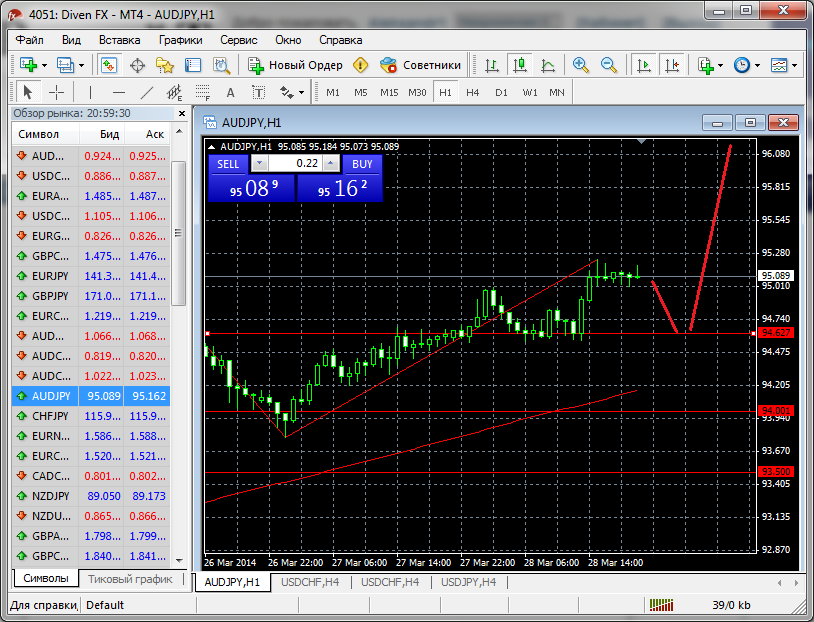Open the USDJPY,H4 chart tab
This screenshot has height=622, width=814.
click(x=468, y=582)
